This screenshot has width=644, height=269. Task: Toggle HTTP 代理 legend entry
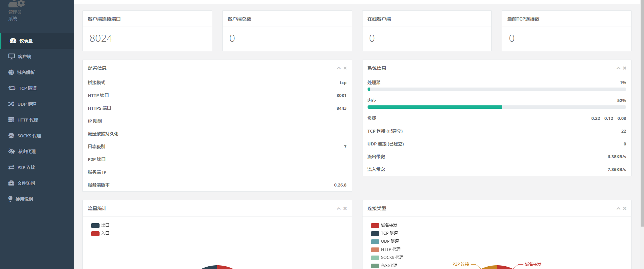click(x=386, y=249)
